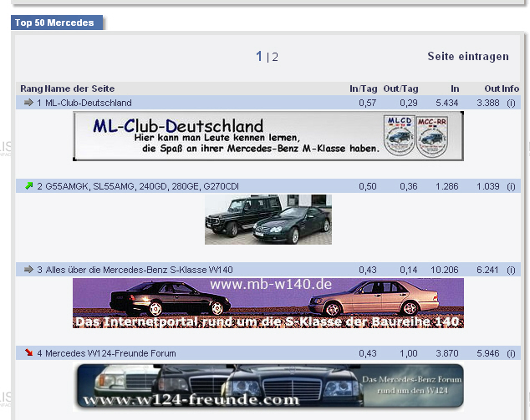Click the In/Tag value 0,50

[x=368, y=186]
